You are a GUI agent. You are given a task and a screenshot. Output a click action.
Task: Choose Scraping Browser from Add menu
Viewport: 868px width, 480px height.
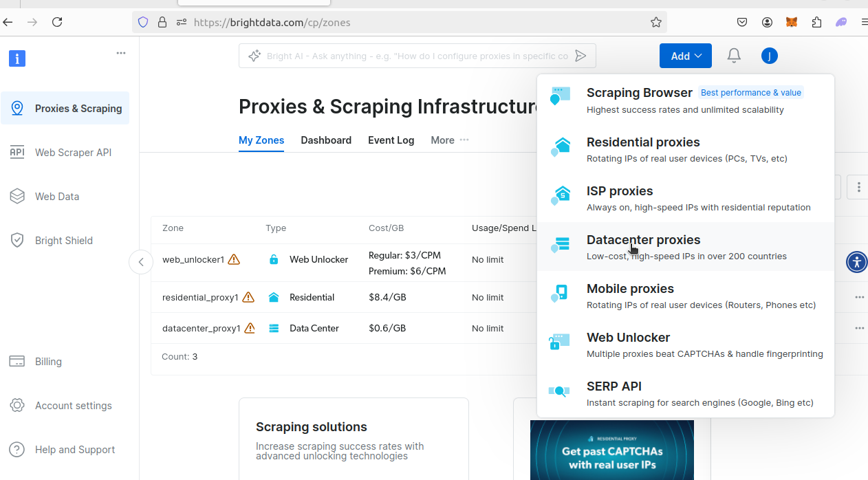[x=686, y=100]
